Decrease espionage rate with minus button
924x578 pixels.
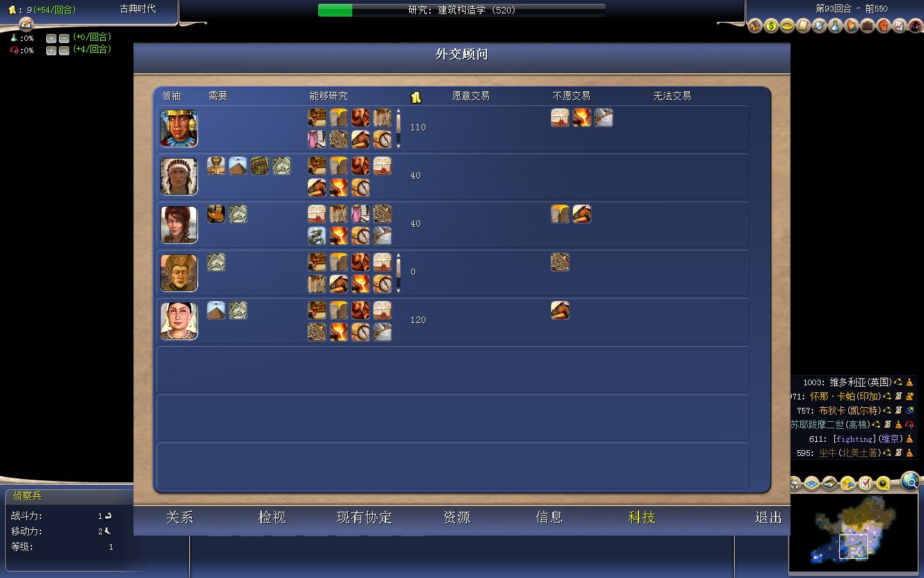pyautogui.click(x=64, y=51)
